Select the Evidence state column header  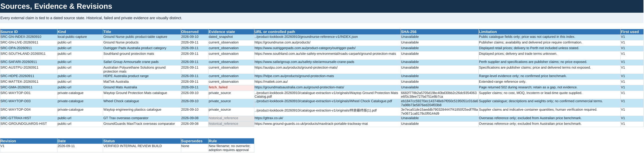(x=231, y=32)
